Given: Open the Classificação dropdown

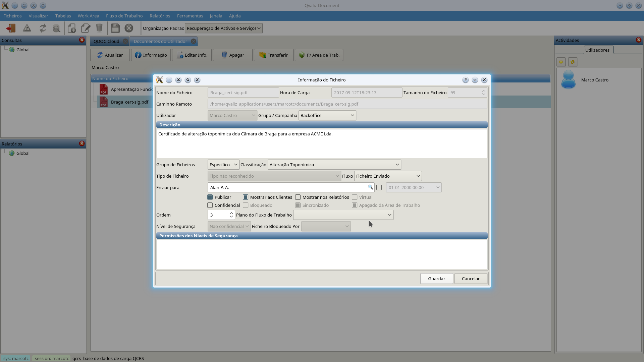Looking at the screenshot, I should pos(334,165).
